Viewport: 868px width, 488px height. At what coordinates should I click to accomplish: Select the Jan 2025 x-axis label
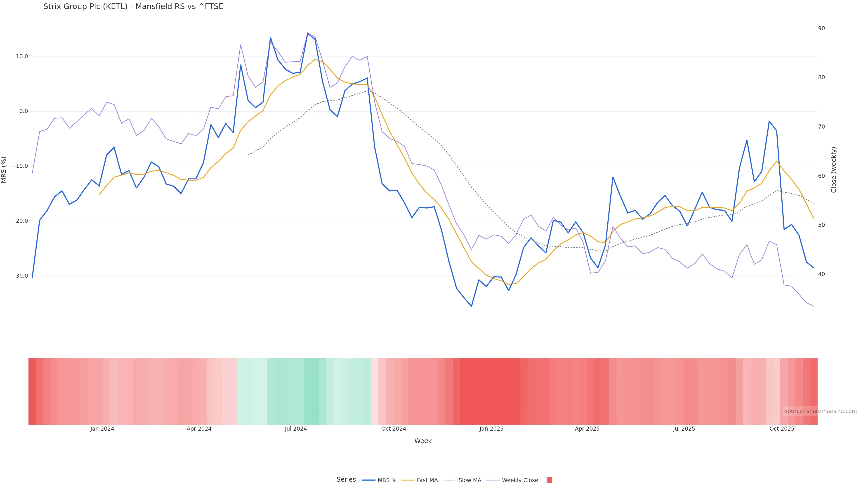click(491, 429)
